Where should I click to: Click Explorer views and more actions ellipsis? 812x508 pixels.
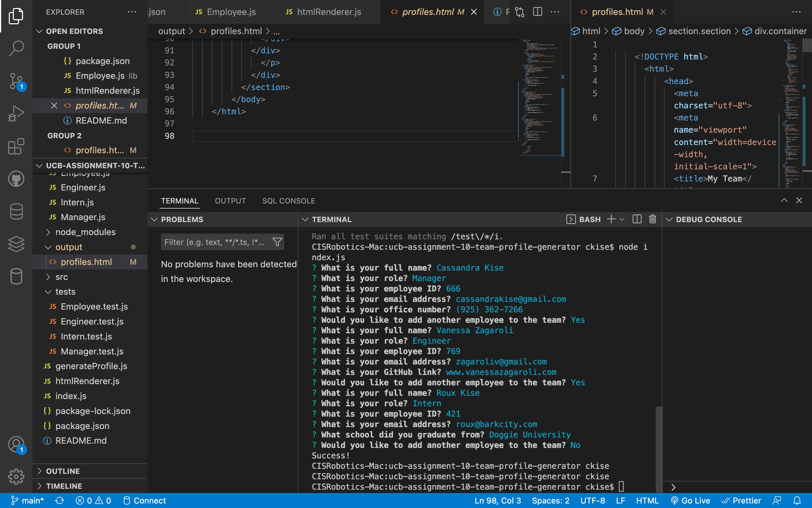tap(132, 12)
